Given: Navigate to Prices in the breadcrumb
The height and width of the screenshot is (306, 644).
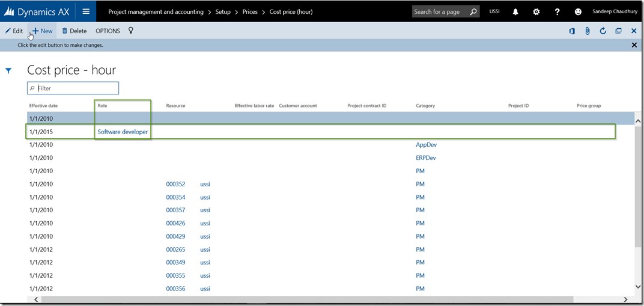Looking at the screenshot, I should click(250, 11).
